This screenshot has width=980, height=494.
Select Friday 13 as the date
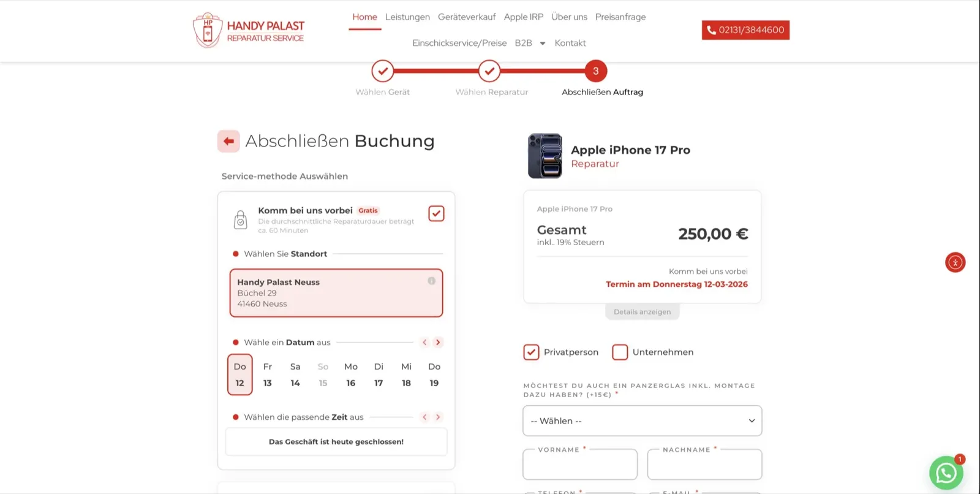point(268,374)
